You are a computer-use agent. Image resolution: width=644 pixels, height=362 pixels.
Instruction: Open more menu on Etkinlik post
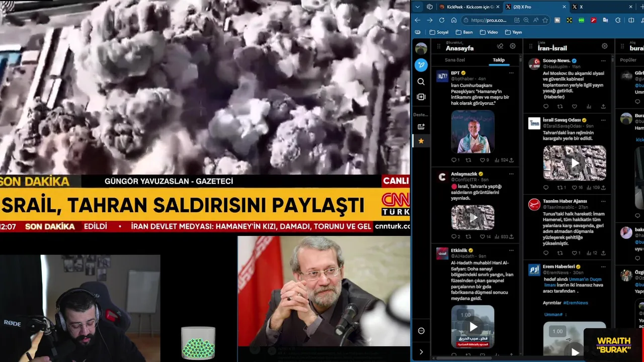511,250
